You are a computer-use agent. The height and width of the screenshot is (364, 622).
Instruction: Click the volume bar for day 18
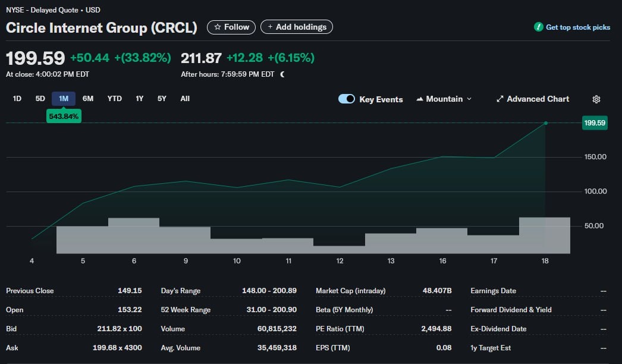pyautogui.click(x=545, y=236)
